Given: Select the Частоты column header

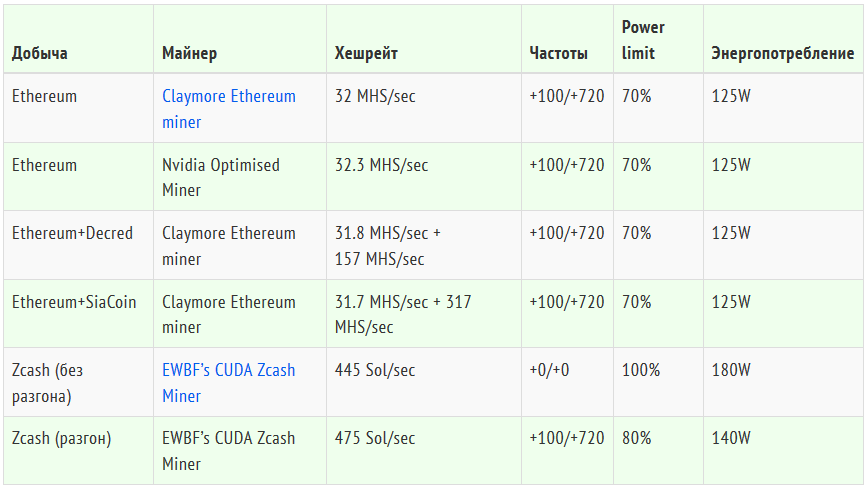Looking at the screenshot, I should click(559, 53).
